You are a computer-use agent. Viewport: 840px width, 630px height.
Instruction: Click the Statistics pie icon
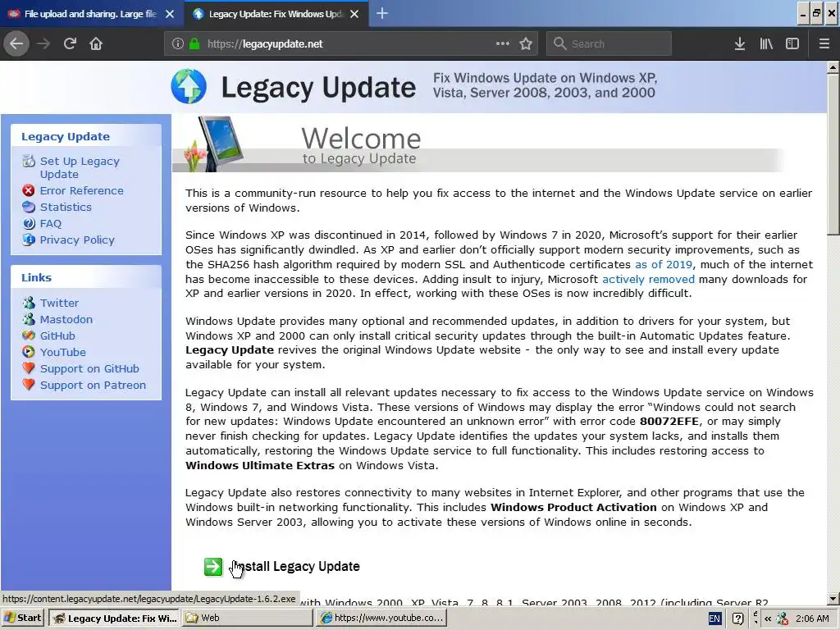coord(29,207)
